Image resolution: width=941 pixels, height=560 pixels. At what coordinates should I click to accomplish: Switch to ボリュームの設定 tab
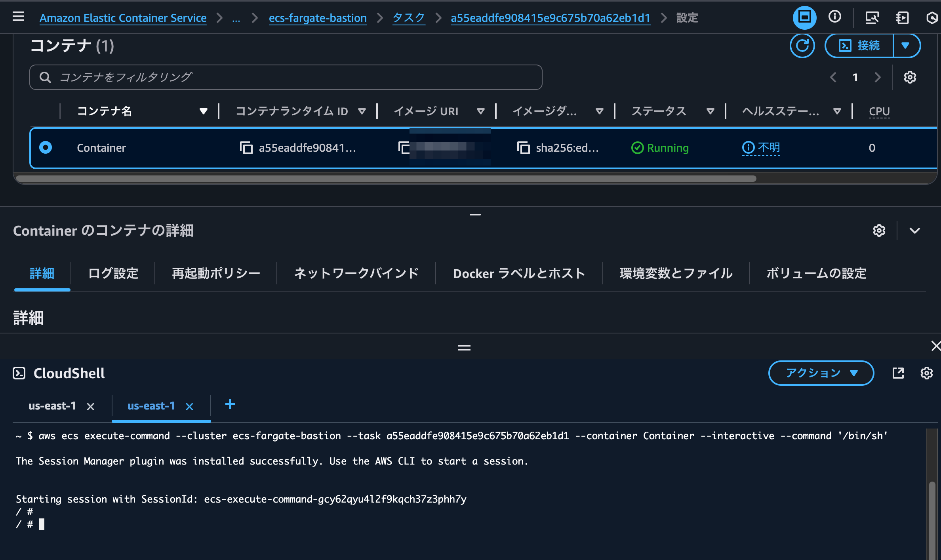[816, 273]
